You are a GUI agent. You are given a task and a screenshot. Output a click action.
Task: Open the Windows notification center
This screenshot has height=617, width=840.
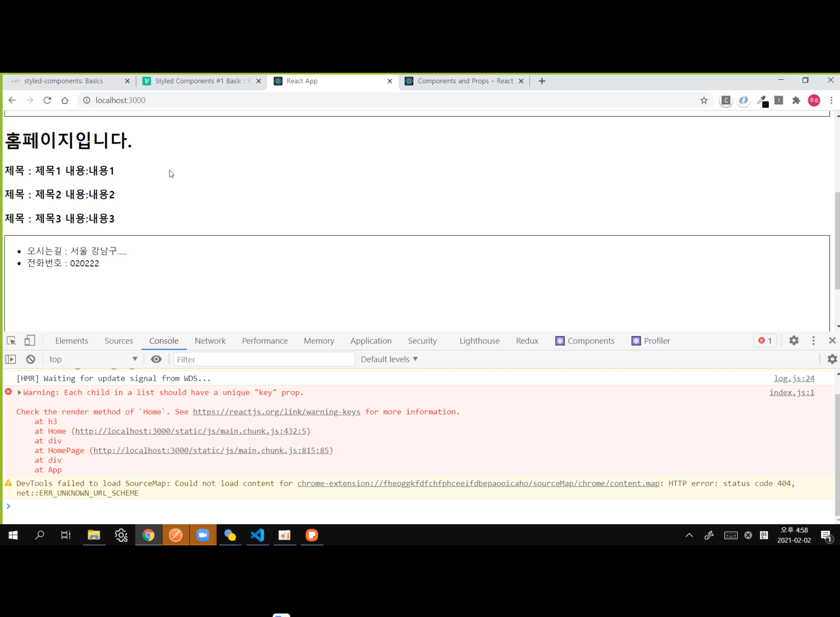tap(826, 536)
